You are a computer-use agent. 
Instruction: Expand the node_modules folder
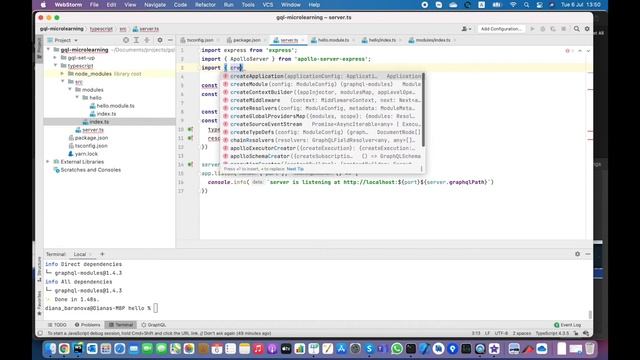point(62,74)
